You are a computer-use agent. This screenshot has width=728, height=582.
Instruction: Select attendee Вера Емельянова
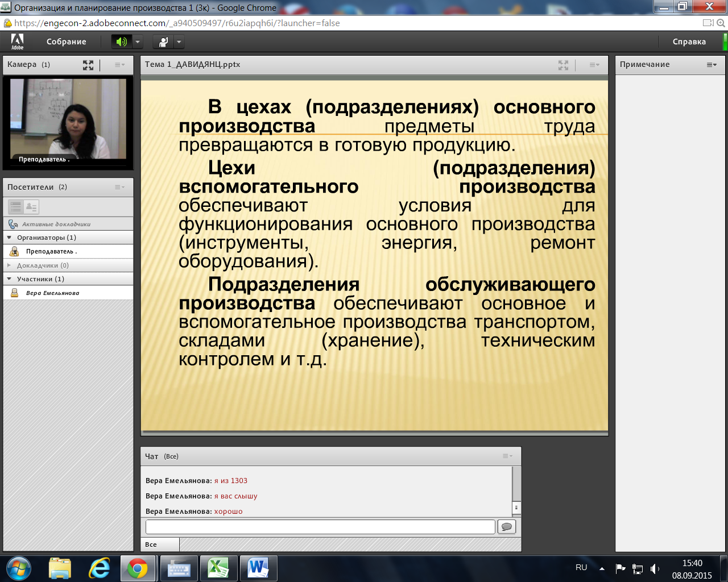click(68, 293)
